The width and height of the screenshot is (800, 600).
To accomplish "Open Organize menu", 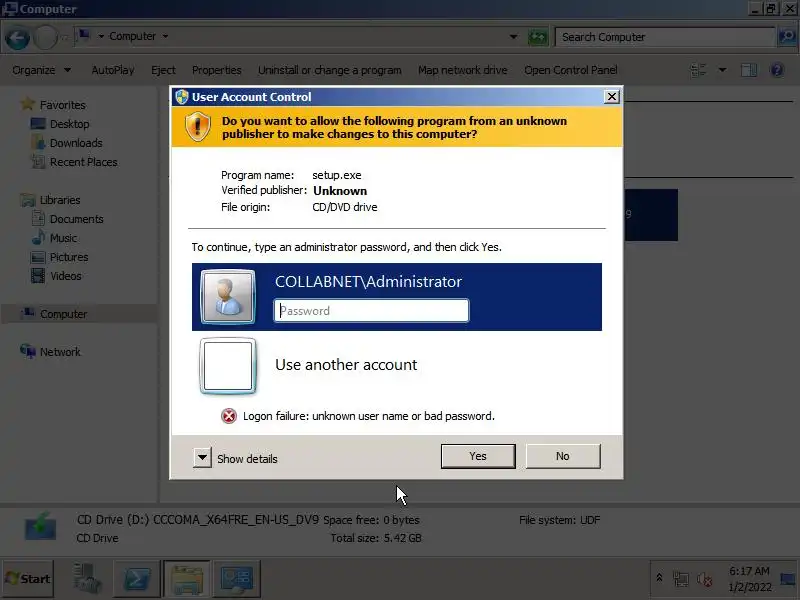I will (x=42, y=70).
